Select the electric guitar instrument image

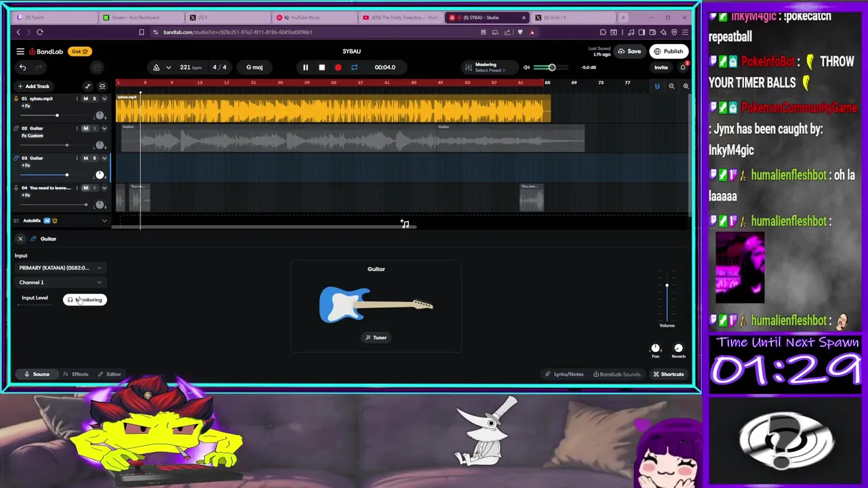click(376, 305)
